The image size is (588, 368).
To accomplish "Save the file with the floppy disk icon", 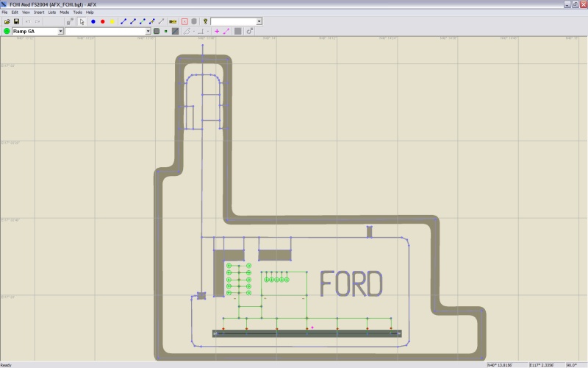I will click(x=16, y=21).
